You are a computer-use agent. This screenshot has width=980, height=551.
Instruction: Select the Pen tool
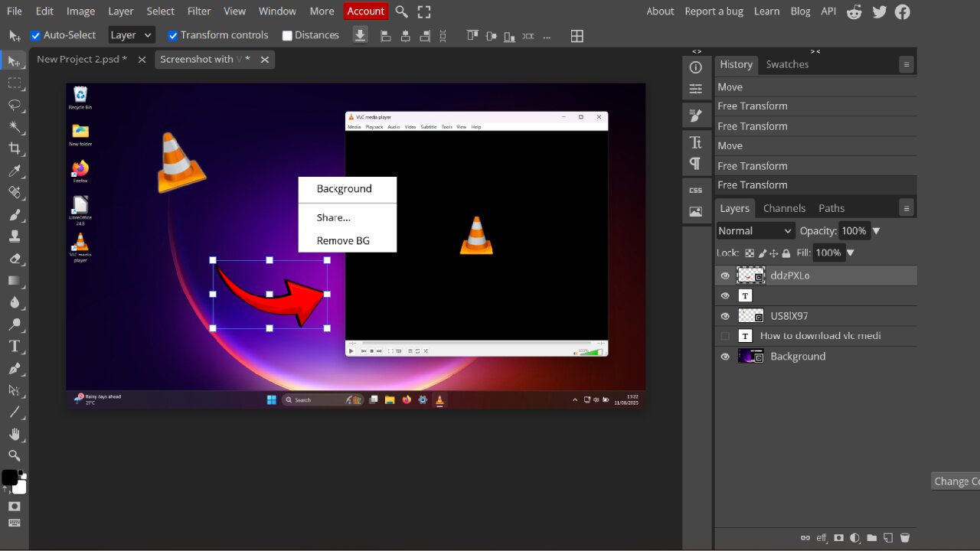pos(14,368)
